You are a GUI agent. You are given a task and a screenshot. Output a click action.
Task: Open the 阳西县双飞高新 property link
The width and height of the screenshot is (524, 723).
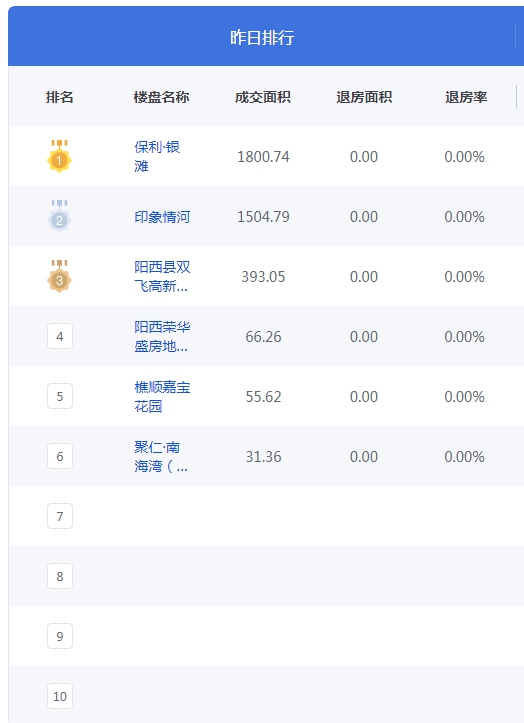162,276
